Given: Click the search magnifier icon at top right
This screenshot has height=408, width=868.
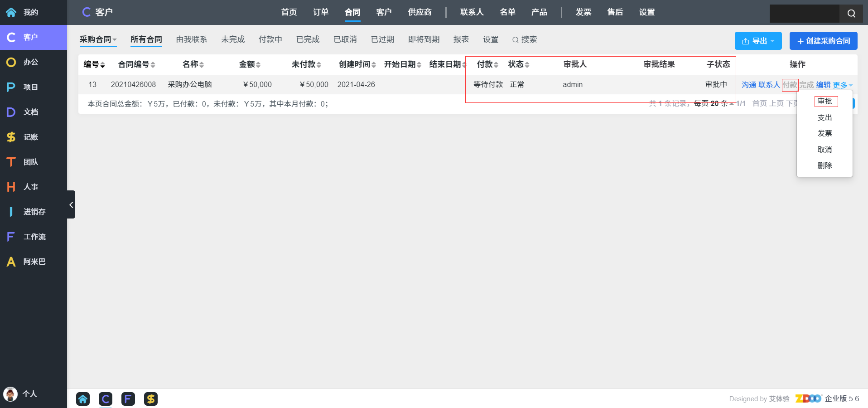Looking at the screenshot, I should click(x=851, y=14).
